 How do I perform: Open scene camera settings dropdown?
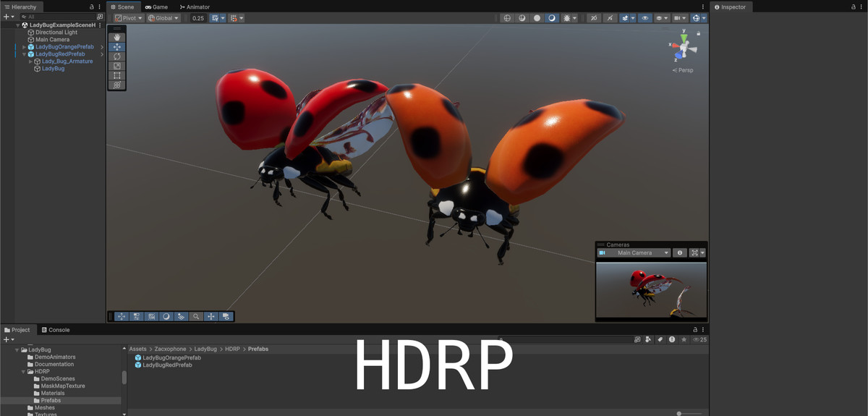680,18
